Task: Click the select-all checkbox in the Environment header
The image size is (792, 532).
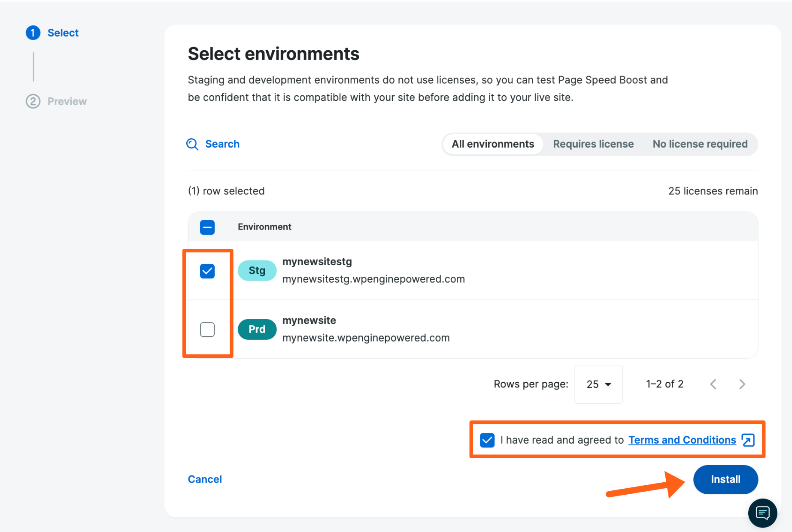Action: point(207,227)
